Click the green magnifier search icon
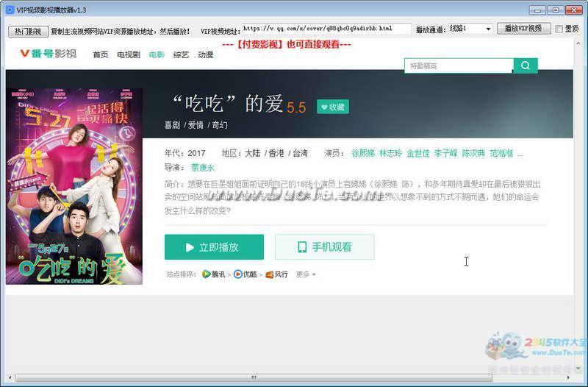 526,65
